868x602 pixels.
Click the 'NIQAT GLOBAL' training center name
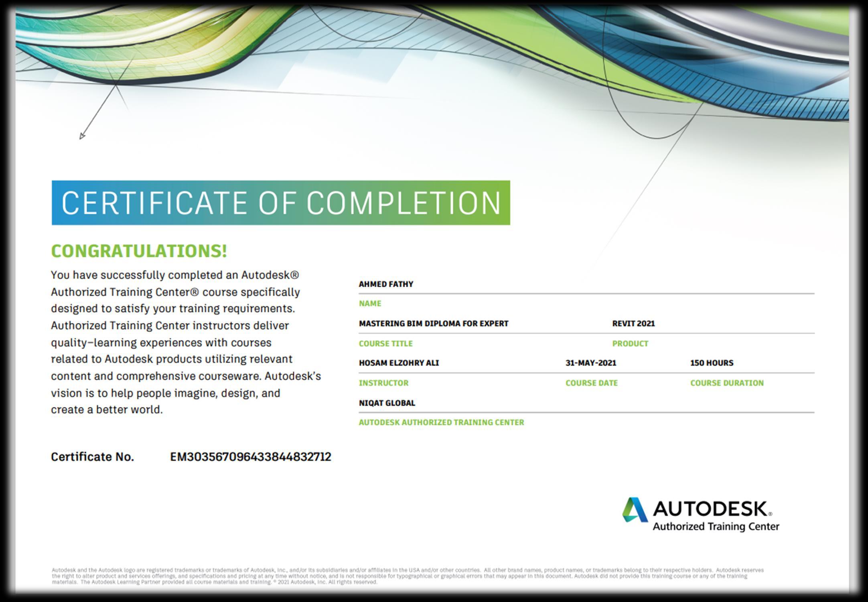[x=387, y=403]
